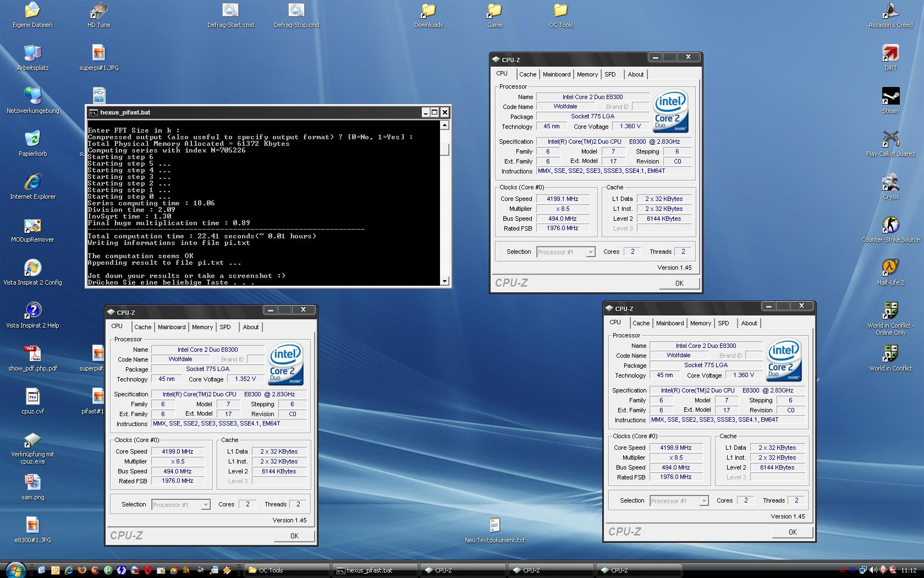
Task: Click OK in the 1.352 V CPU-Z window
Action: click(294, 536)
